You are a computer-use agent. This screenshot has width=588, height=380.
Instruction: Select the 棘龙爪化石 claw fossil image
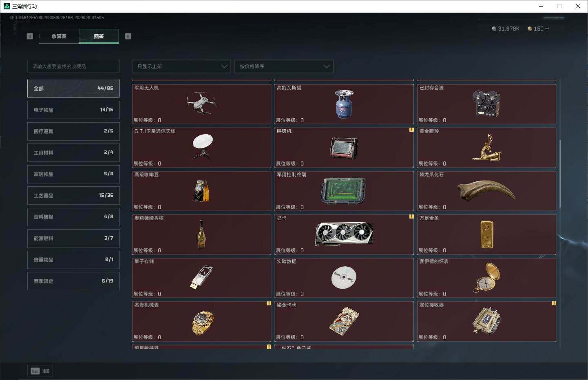click(486, 191)
